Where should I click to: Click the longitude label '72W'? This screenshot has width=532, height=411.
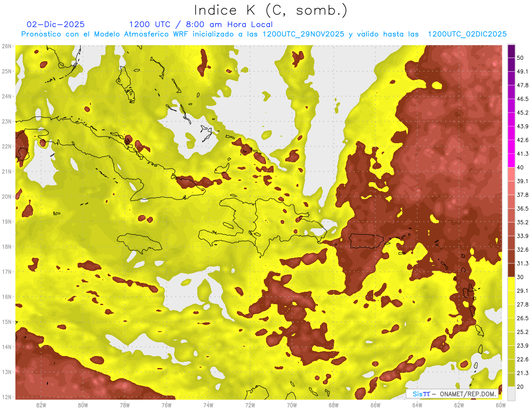pyautogui.click(x=250, y=405)
